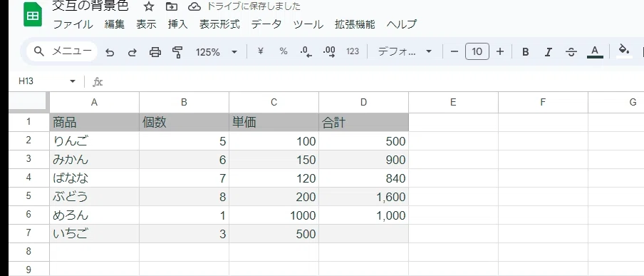Select column D header
The image size is (644, 276).
(x=363, y=103)
